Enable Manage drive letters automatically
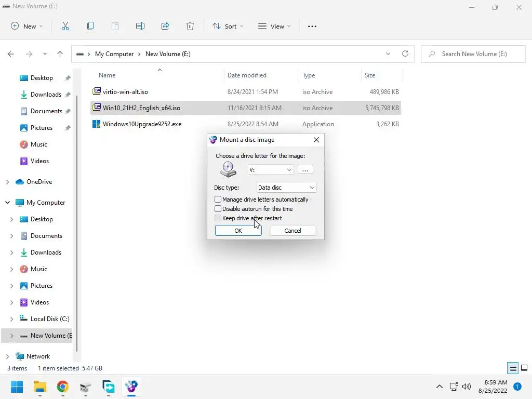Image resolution: width=532 pixels, height=399 pixels. tap(218, 199)
